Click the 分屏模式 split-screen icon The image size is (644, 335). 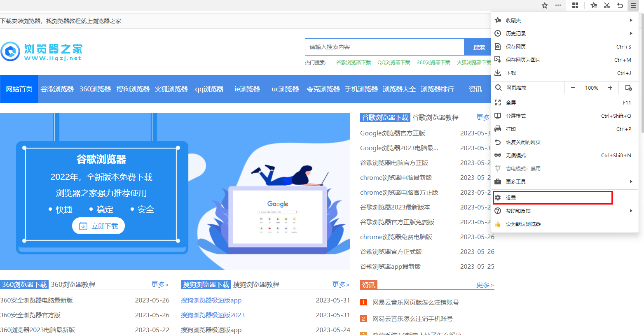pyautogui.click(x=498, y=116)
